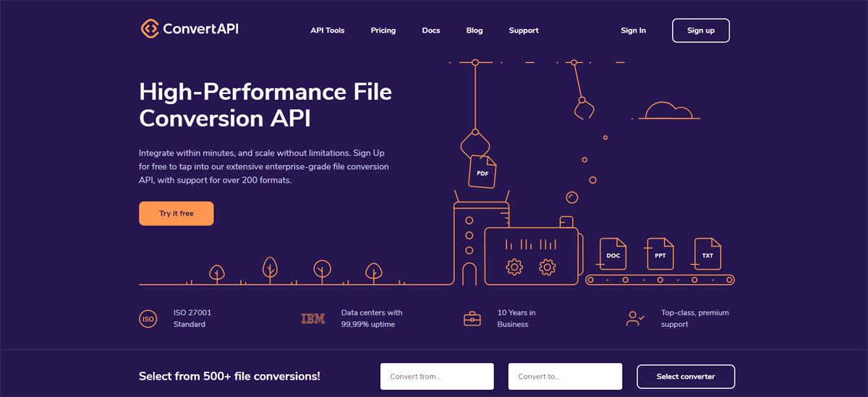868x397 pixels.
Task: Open the Convert to combo box
Action: [565, 377]
